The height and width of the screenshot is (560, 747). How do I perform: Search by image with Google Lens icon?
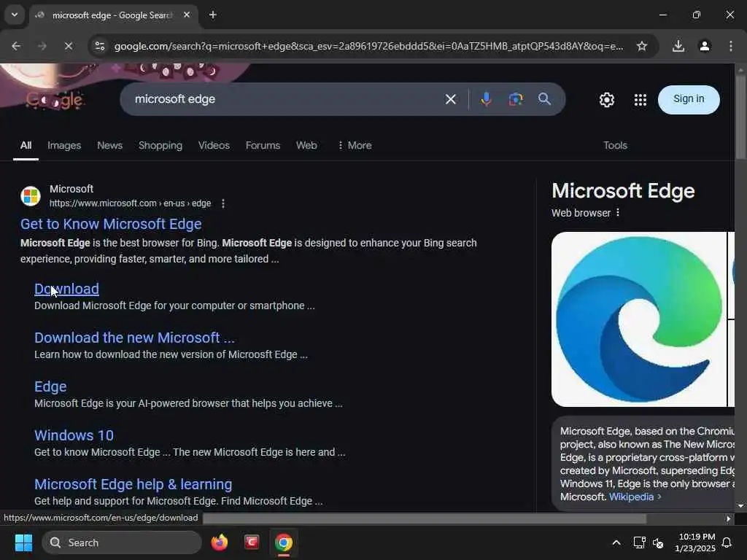(516, 99)
